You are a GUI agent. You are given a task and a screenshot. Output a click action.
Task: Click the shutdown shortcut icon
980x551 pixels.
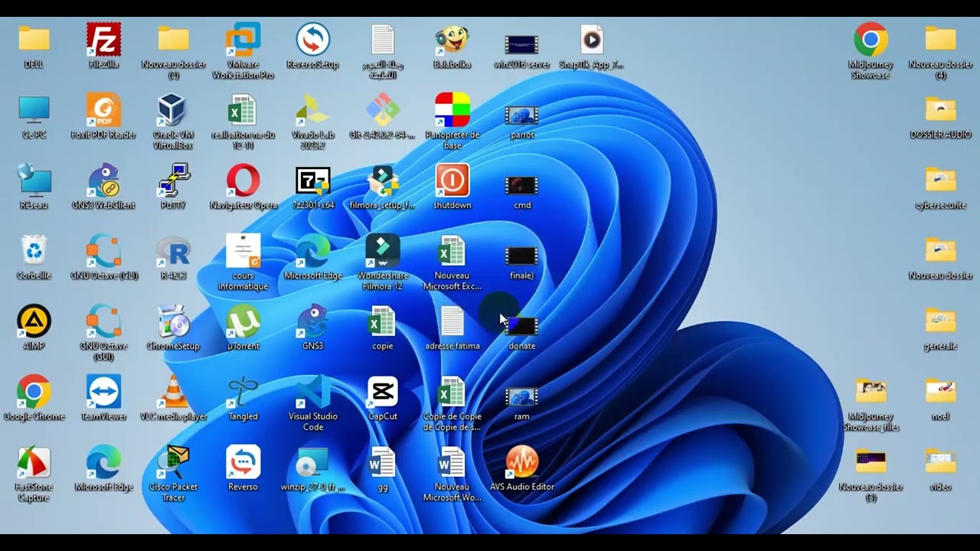click(x=452, y=181)
